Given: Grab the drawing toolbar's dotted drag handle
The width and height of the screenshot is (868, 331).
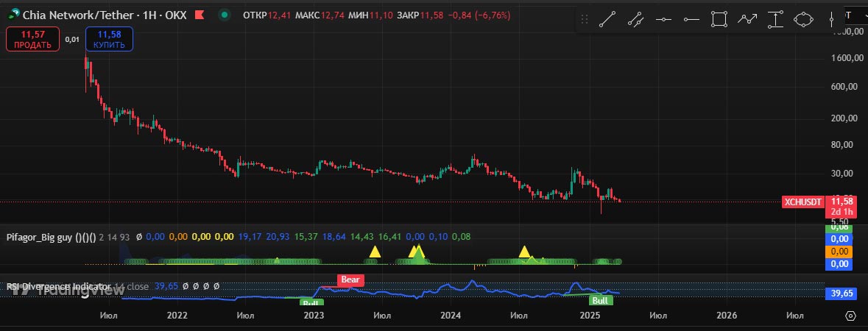Looking at the screenshot, I should (584, 20).
